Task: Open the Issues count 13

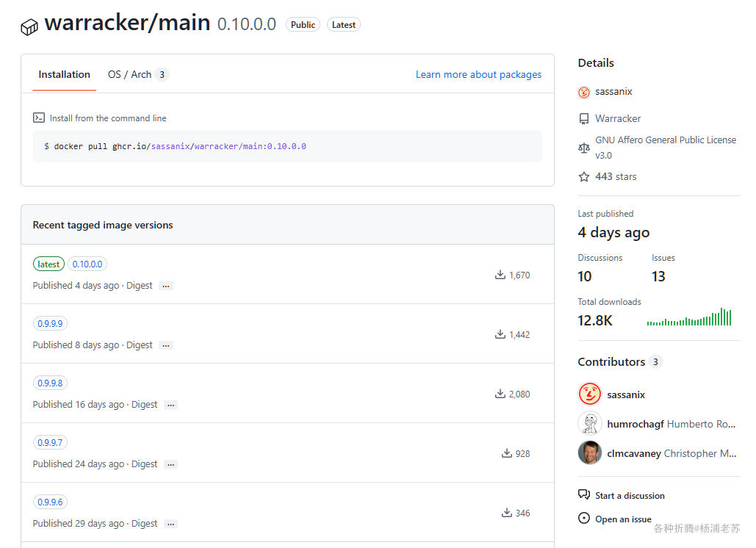Action: click(658, 276)
